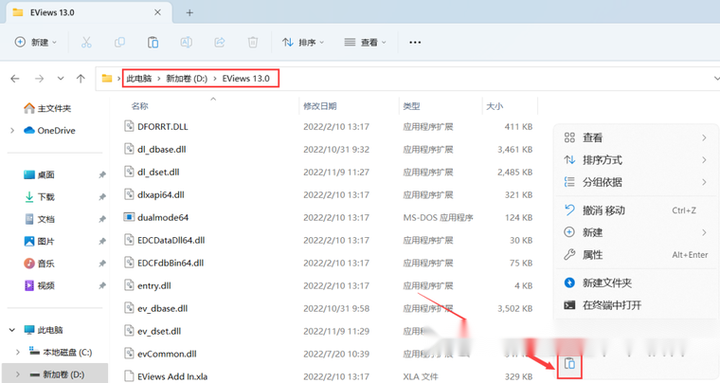Screen dimensions: 720x383
Task: Choose 撤消 移动 in context menu
Action: pyautogui.click(x=636, y=210)
